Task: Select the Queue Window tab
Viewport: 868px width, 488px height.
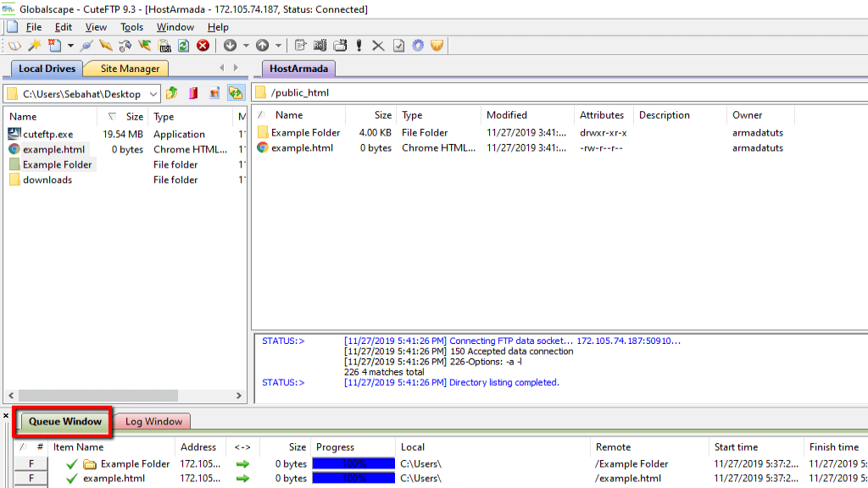Action: click(x=65, y=422)
